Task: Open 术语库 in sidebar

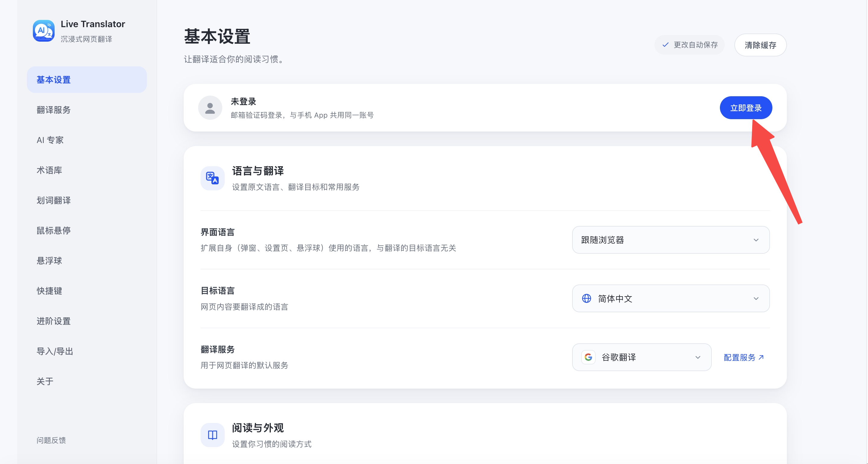Action: [x=87, y=170]
